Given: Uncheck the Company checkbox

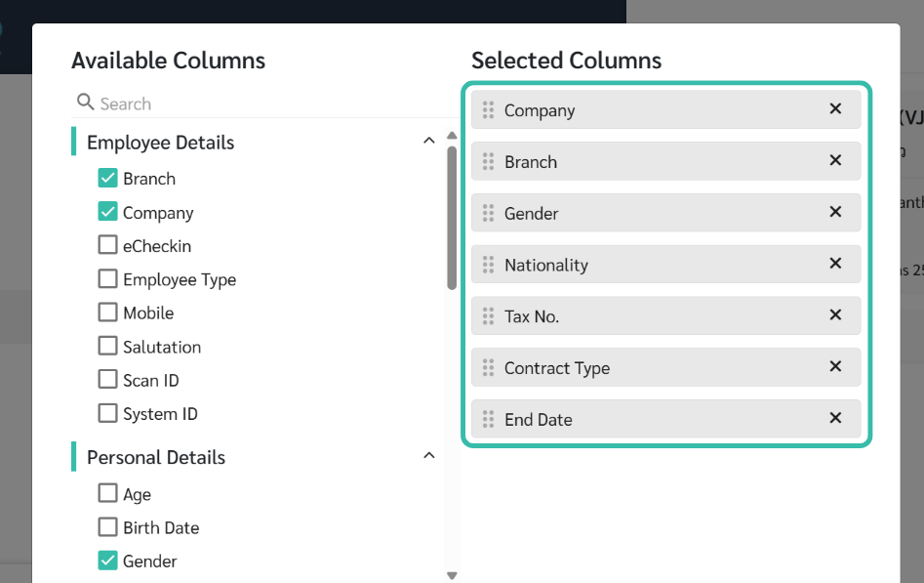Looking at the screenshot, I should point(107,211).
